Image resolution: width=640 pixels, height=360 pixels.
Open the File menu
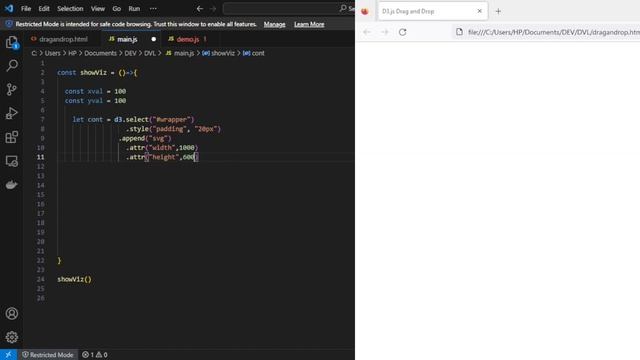click(x=26, y=9)
